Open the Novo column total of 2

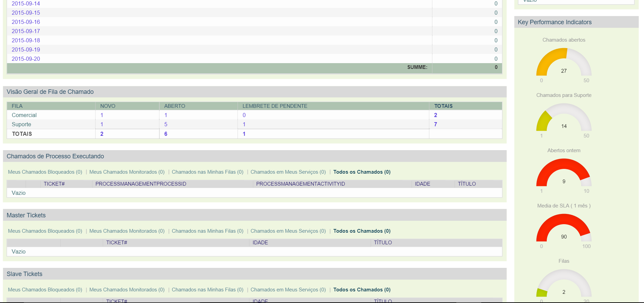(102, 134)
